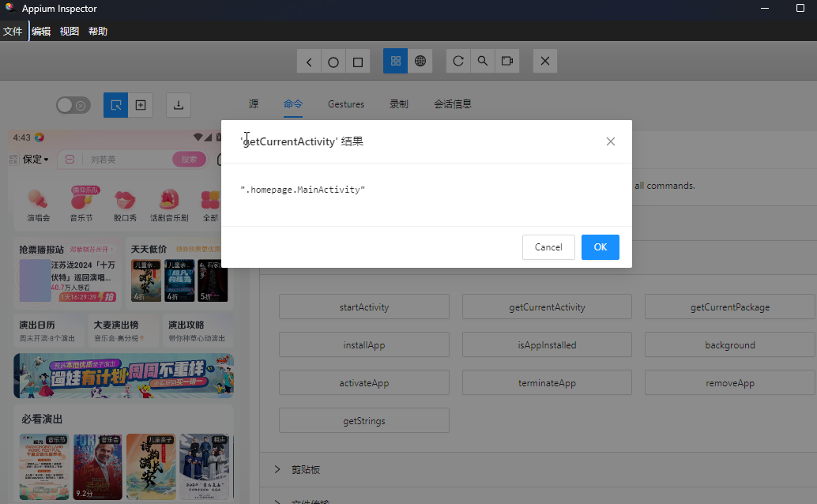Run the getCurrentActivity command button

547,307
